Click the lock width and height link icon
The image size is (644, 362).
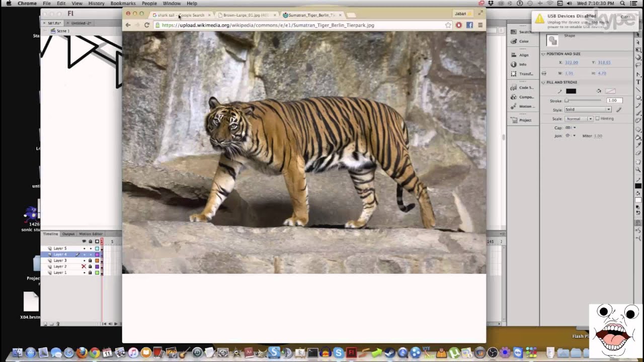[x=544, y=73]
